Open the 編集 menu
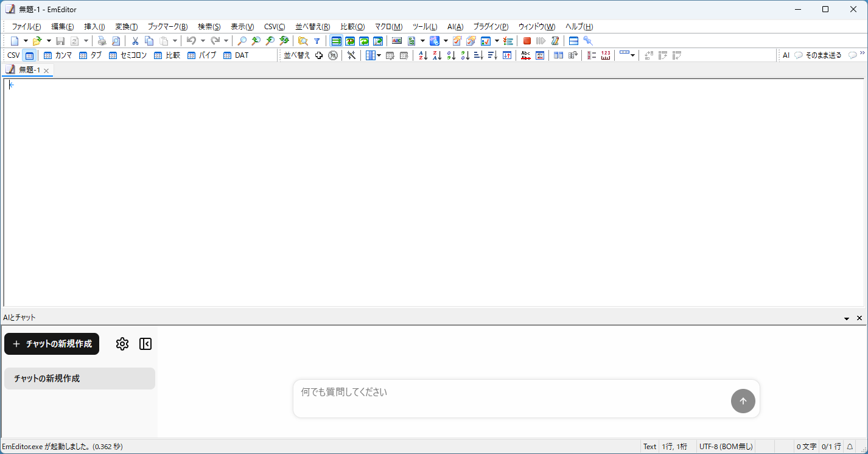The height and width of the screenshot is (454, 868). 62,27
